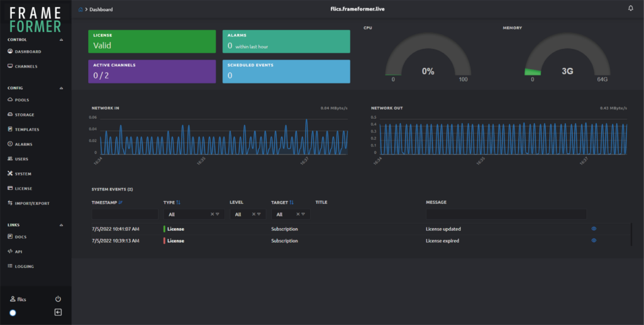Click the Import/Export arrows icon
The height and width of the screenshot is (325, 644).
[x=10, y=202]
